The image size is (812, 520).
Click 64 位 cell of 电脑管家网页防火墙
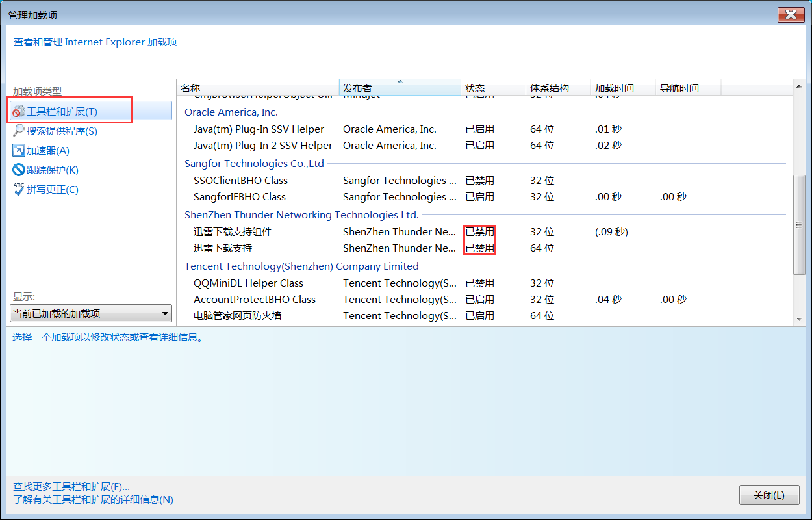click(542, 316)
